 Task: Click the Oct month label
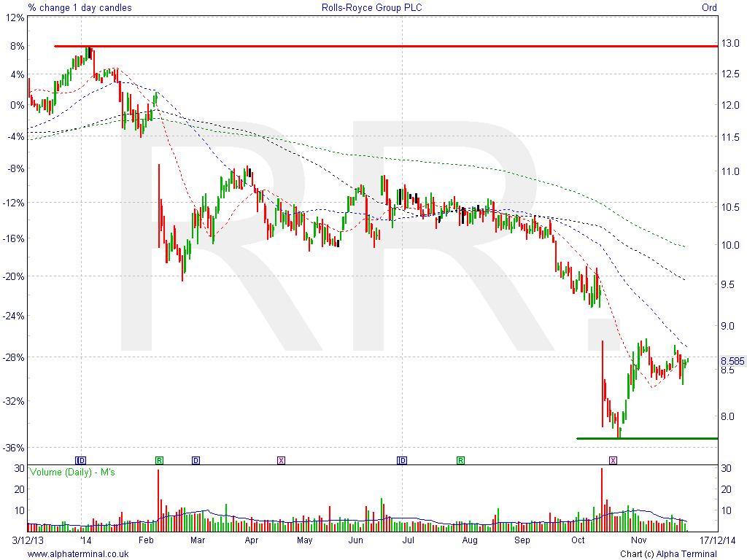pos(578,540)
